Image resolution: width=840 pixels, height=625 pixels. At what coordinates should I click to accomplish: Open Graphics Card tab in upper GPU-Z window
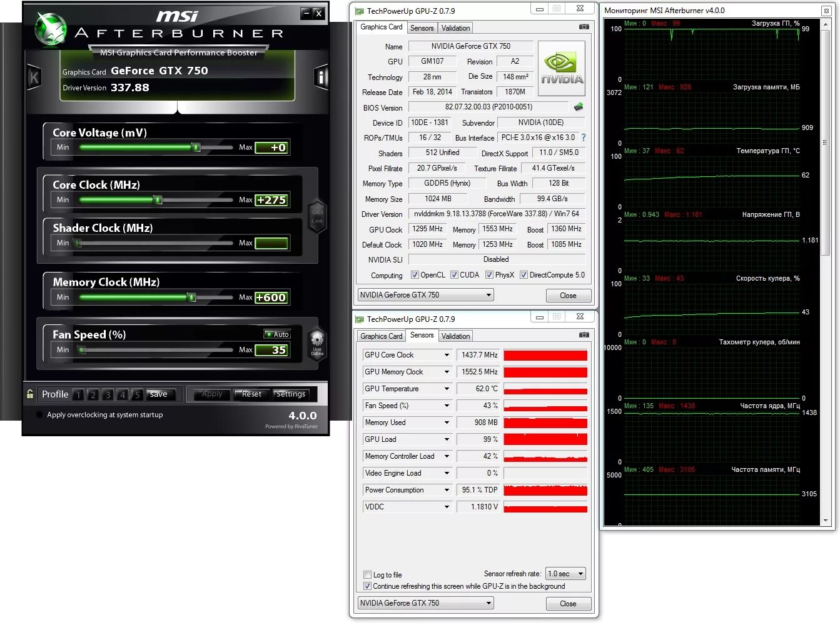pyautogui.click(x=382, y=27)
